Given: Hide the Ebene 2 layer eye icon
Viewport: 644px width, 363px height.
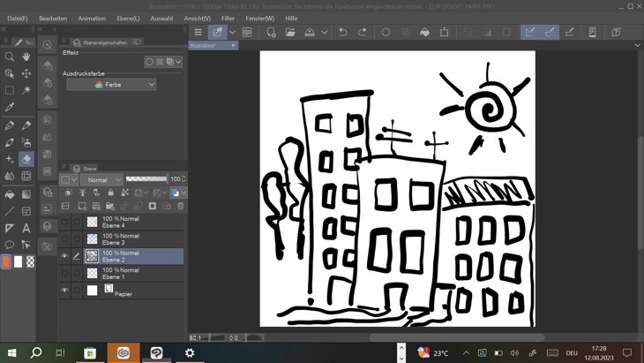Looking at the screenshot, I should [x=65, y=256].
